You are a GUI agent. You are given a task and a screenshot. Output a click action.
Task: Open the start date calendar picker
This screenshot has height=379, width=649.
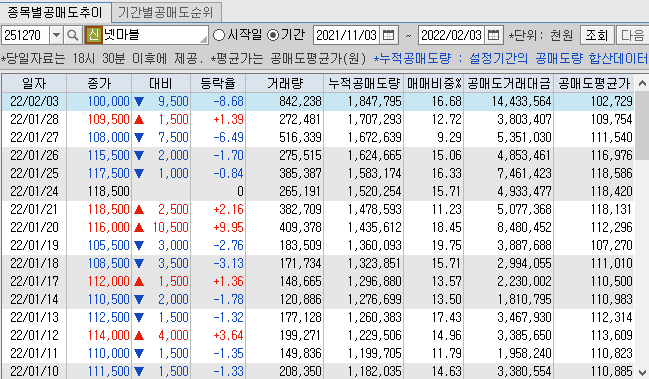(388, 35)
